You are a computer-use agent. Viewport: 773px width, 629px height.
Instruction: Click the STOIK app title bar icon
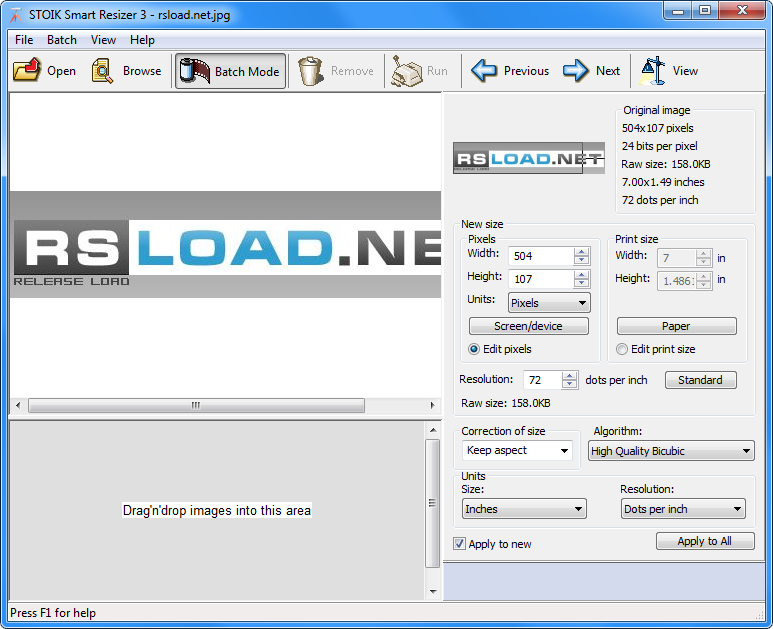tap(16, 15)
